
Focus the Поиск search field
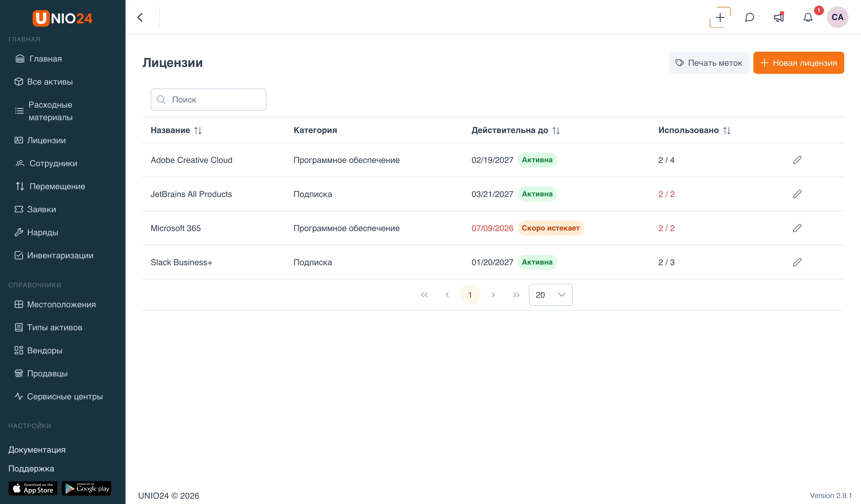tap(208, 100)
